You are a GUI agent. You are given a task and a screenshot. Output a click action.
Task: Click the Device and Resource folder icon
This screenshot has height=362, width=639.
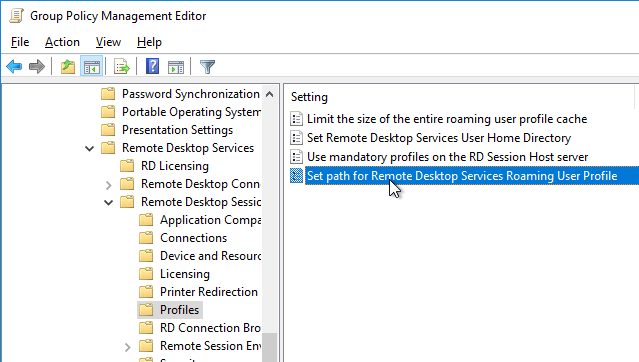coord(146,256)
